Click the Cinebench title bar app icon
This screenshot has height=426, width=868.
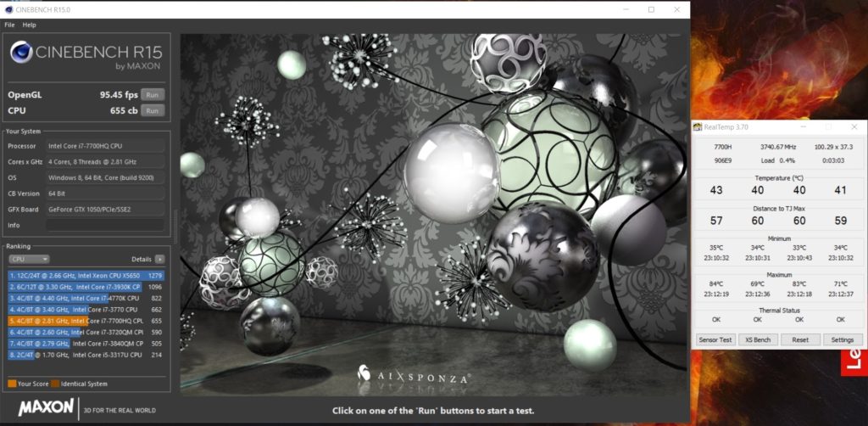7,9
